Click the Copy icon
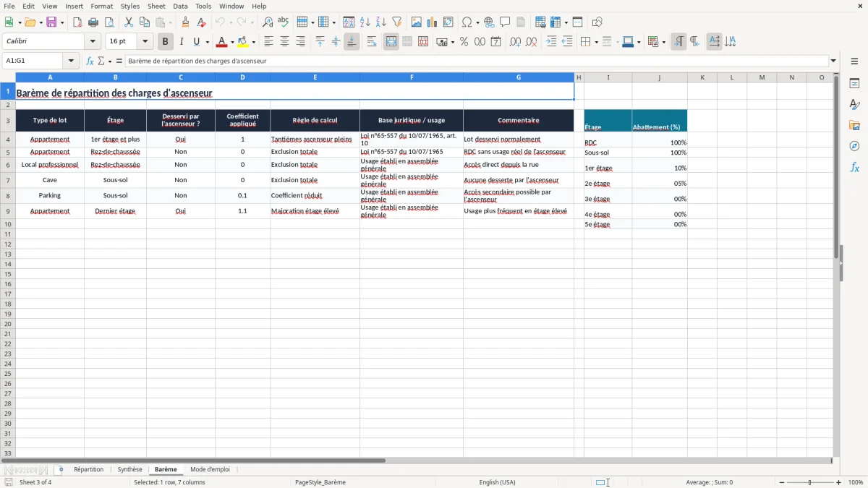This screenshot has height=488, width=868. tap(145, 22)
